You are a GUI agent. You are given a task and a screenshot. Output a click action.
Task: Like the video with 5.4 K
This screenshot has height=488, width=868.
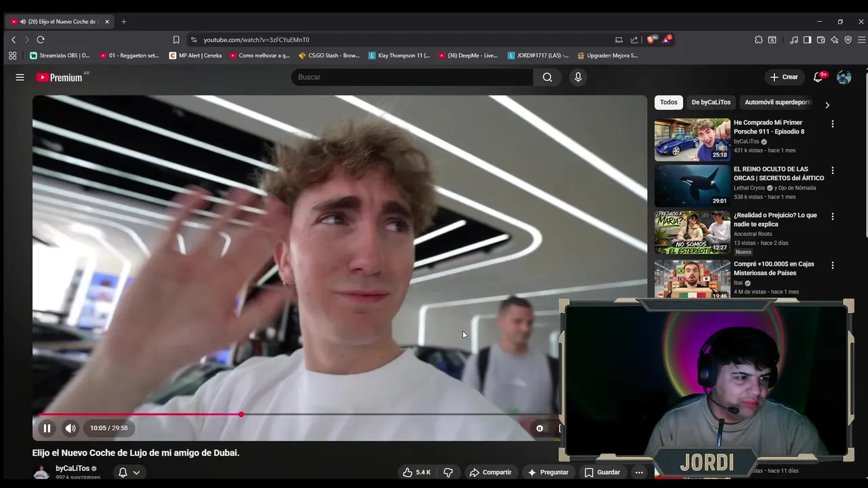pyautogui.click(x=416, y=472)
